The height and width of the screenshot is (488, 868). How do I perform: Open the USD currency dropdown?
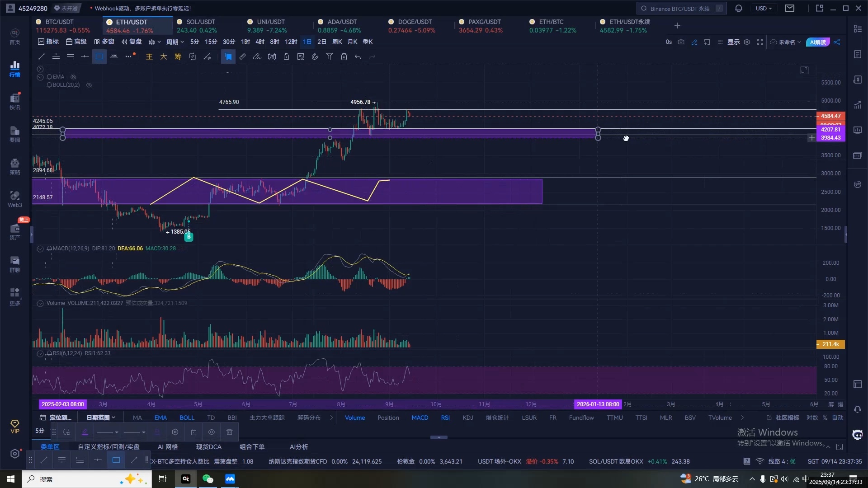[764, 8]
